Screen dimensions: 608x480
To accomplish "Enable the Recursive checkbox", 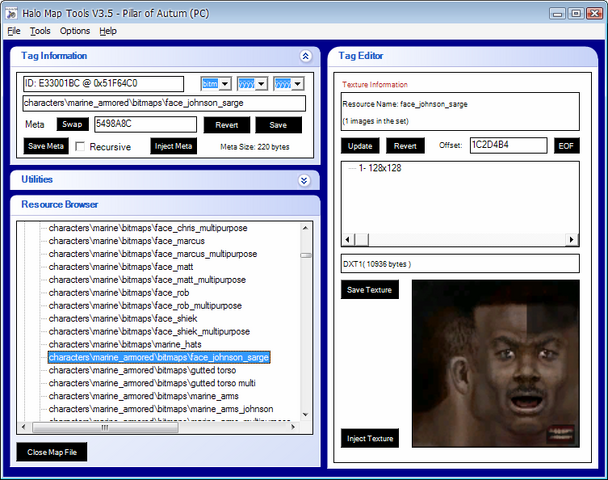I will coord(80,147).
